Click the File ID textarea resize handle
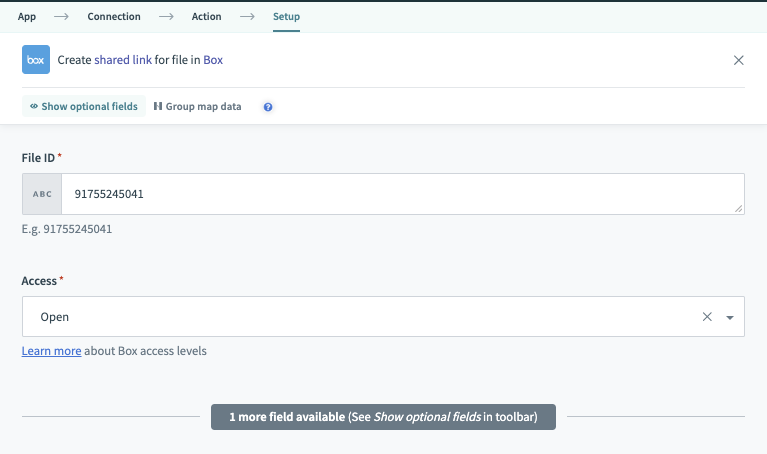Viewport: 767px width, 454px height. (x=739, y=209)
